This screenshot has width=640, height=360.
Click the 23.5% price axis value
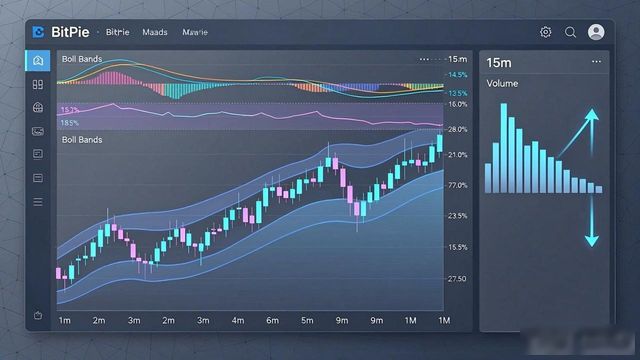(458, 216)
